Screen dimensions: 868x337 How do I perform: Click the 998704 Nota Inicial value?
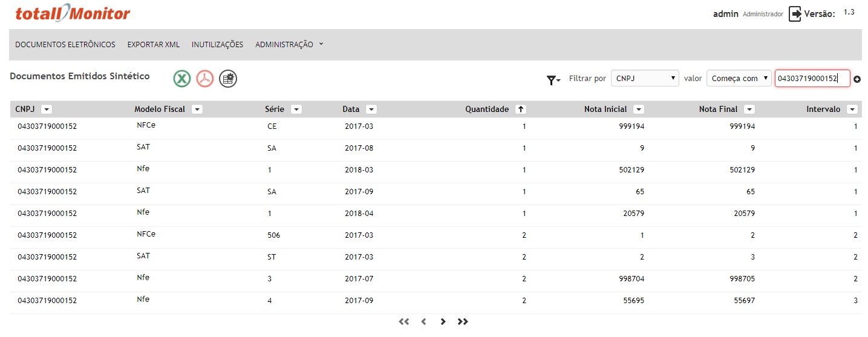(x=630, y=279)
